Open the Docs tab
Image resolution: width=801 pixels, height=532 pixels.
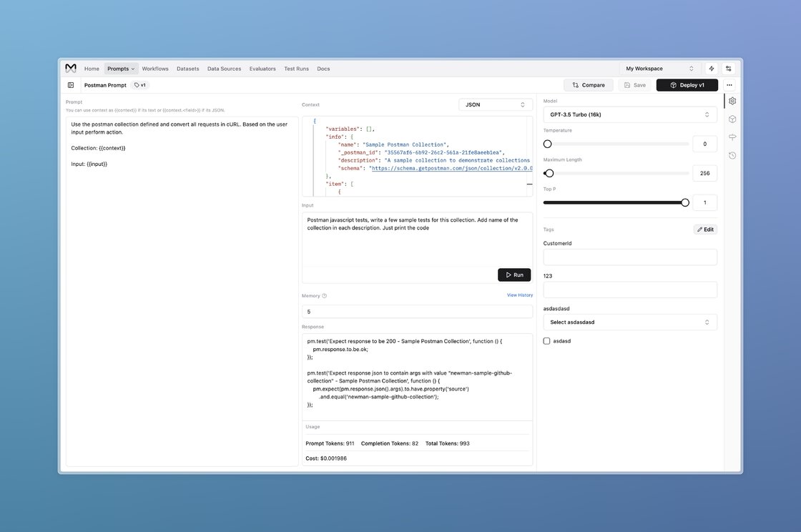[323, 69]
